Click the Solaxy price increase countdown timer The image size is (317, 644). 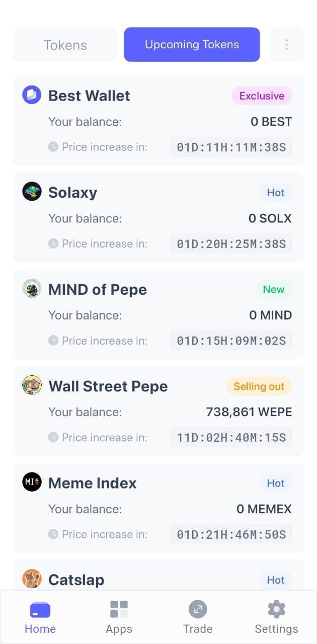(231, 243)
